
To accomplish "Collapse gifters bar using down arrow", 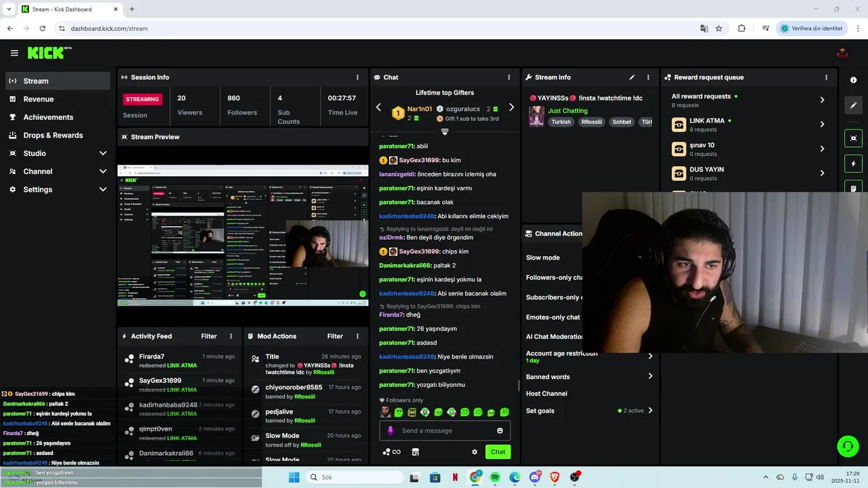I will [444, 131].
